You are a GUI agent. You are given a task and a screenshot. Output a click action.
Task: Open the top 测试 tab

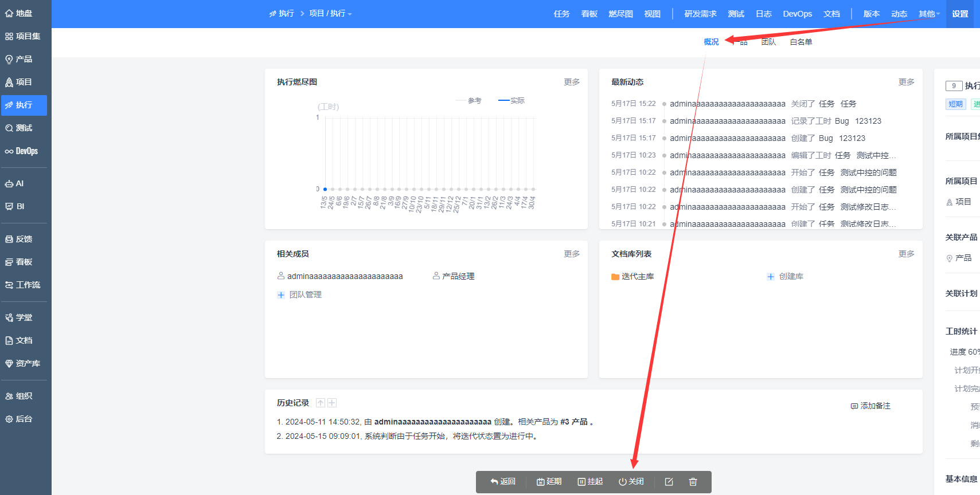(x=736, y=14)
